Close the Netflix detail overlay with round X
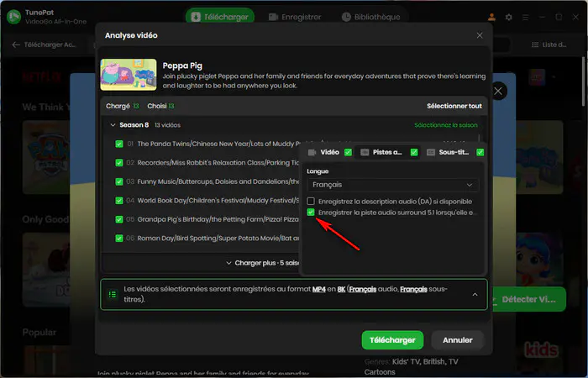The image size is (588, 378). (498, 91)
